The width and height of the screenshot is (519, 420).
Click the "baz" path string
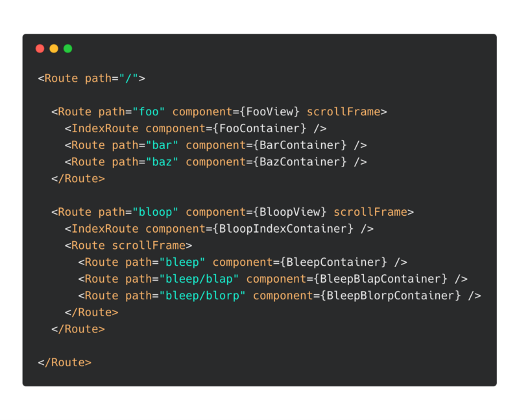tap(162, 162)
